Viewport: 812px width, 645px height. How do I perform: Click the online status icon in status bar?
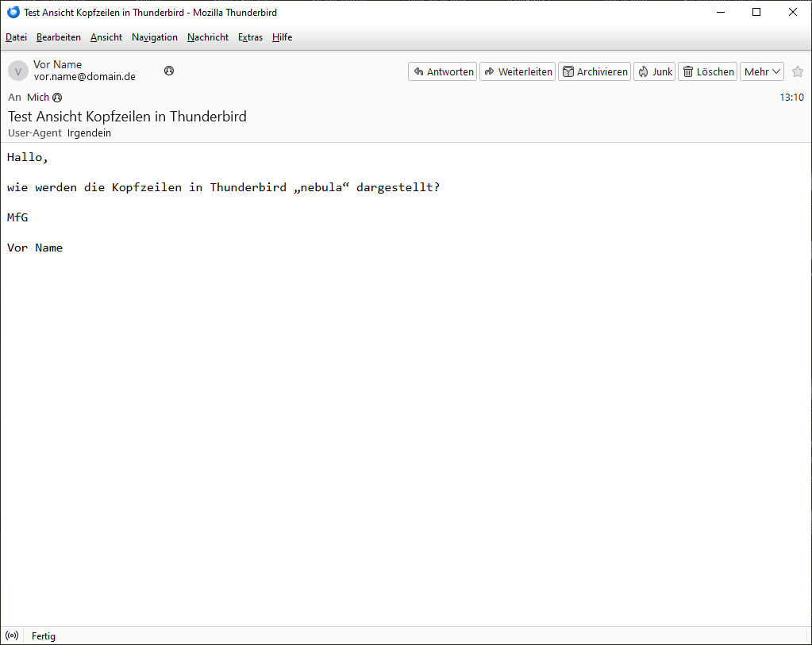(x=12, y=635)
